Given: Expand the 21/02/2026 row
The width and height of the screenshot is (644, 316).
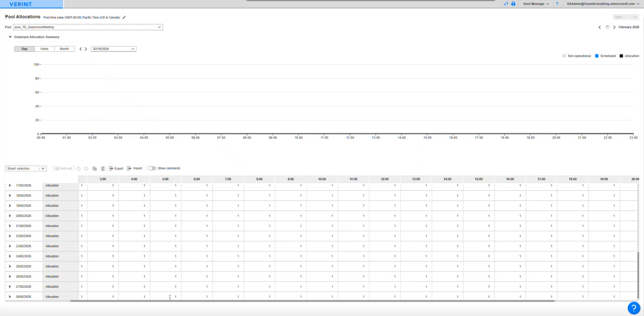Looking at the screenshot, I should coord(10,226).
